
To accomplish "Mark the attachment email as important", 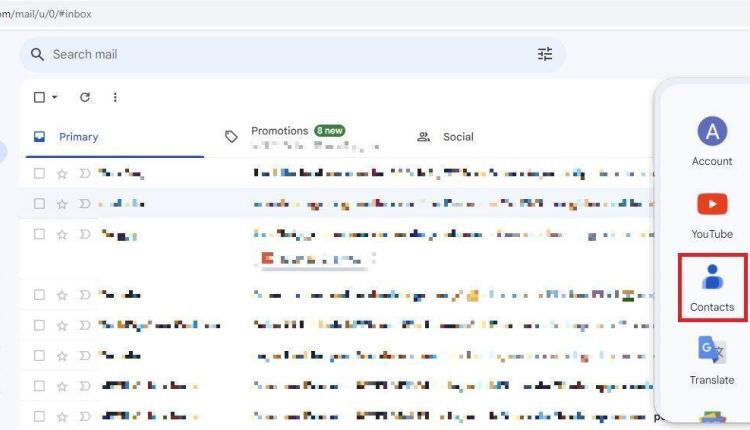I will tap(85, 234).
